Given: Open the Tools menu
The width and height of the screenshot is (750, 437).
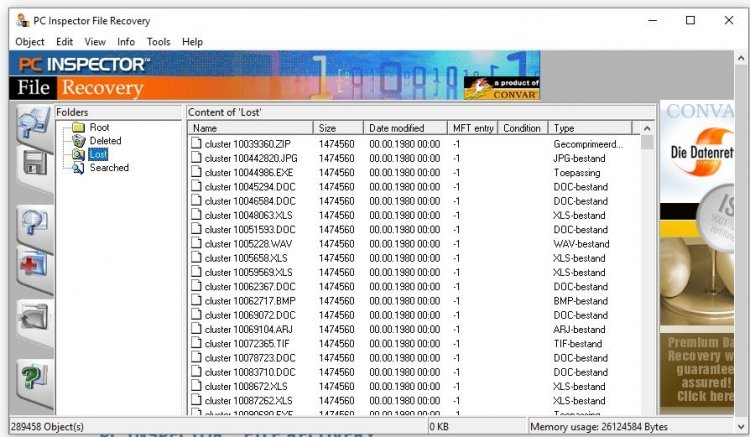Looking at the screenshot, I should coord(158,42).
